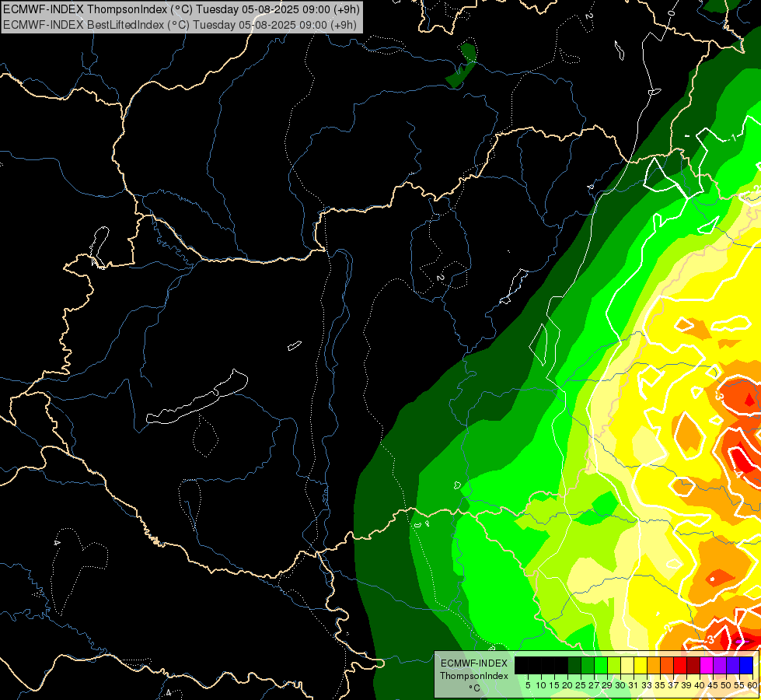The height and width of the screenshot is (700, 761).
Task: Click the legend tick label 25
Action: pos(581,685)
